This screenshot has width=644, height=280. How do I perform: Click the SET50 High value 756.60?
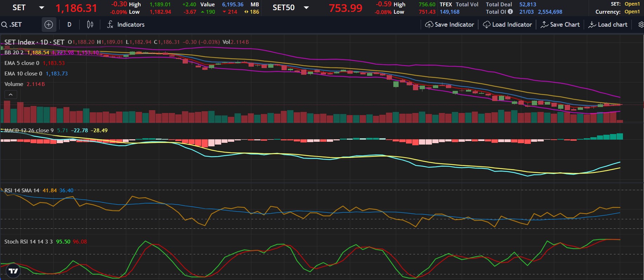pyautogui.click(x=427, y=4)
